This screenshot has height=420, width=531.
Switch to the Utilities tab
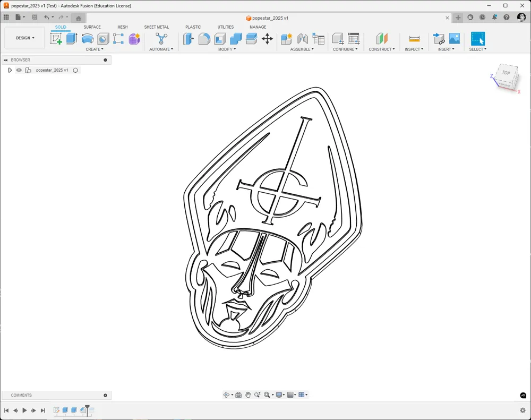[x=226, y=27]
